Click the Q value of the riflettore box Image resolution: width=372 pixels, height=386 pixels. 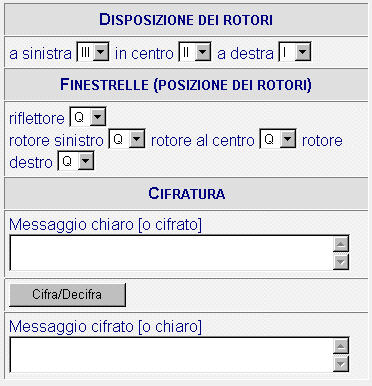(80, 117)
